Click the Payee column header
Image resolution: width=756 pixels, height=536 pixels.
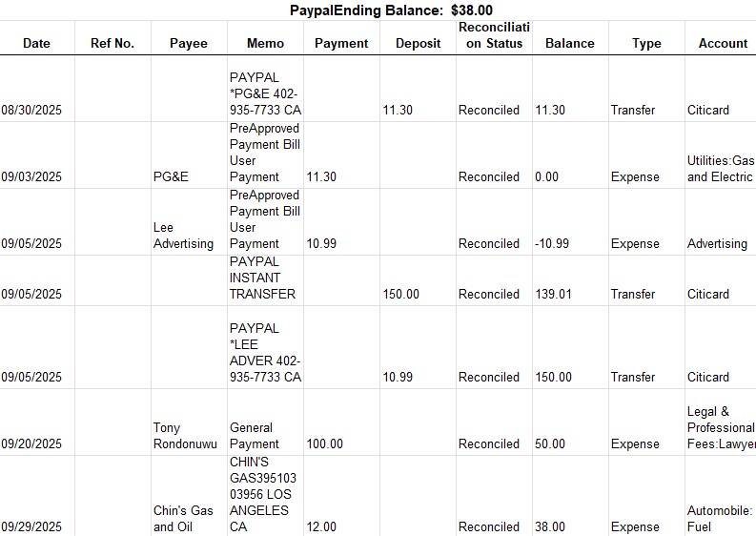(189, 43)
